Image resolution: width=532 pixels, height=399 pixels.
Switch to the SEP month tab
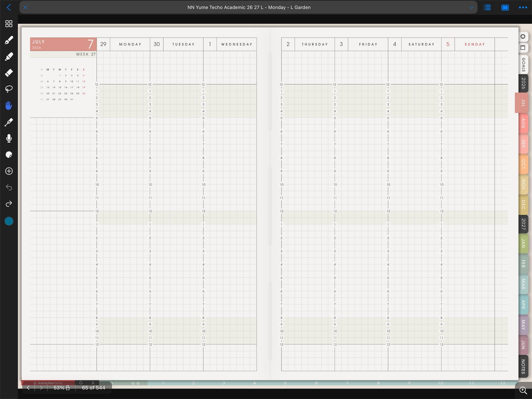click(x=523, y=144)
